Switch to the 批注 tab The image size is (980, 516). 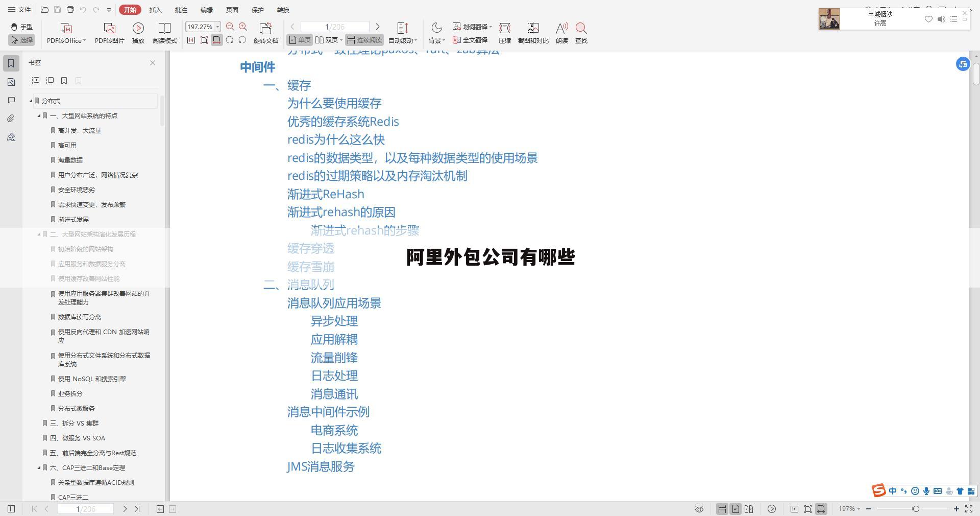pos(181,10)
